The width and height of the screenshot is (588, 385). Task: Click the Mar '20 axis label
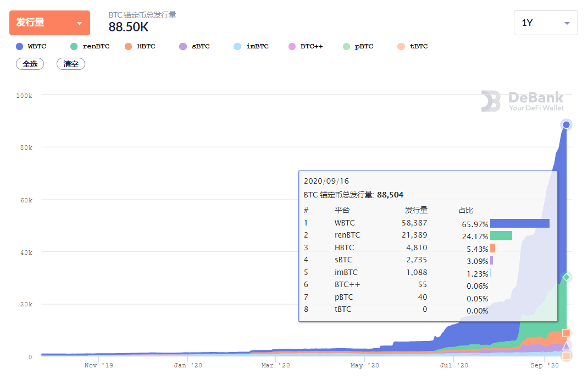tap(276, 365)
